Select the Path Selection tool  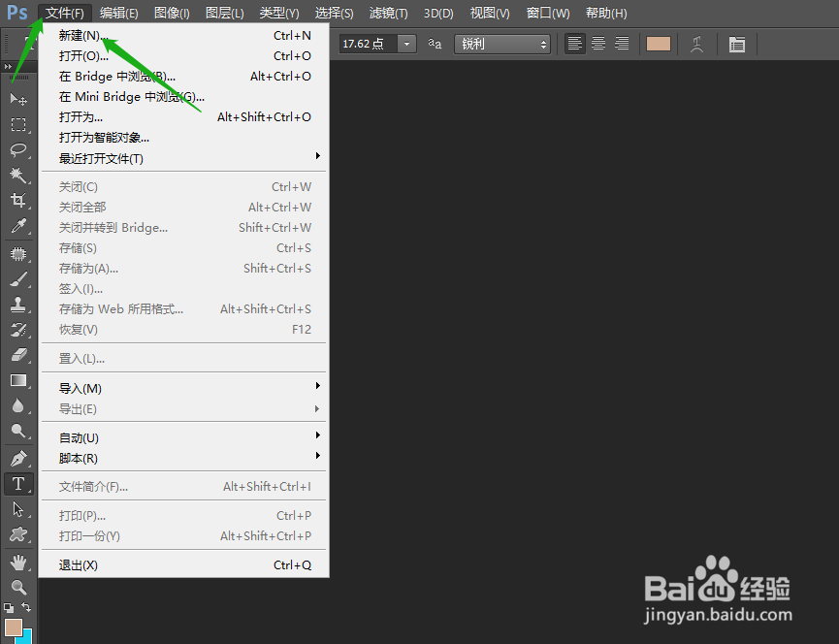pyautogui.click(x=18, y=509)
